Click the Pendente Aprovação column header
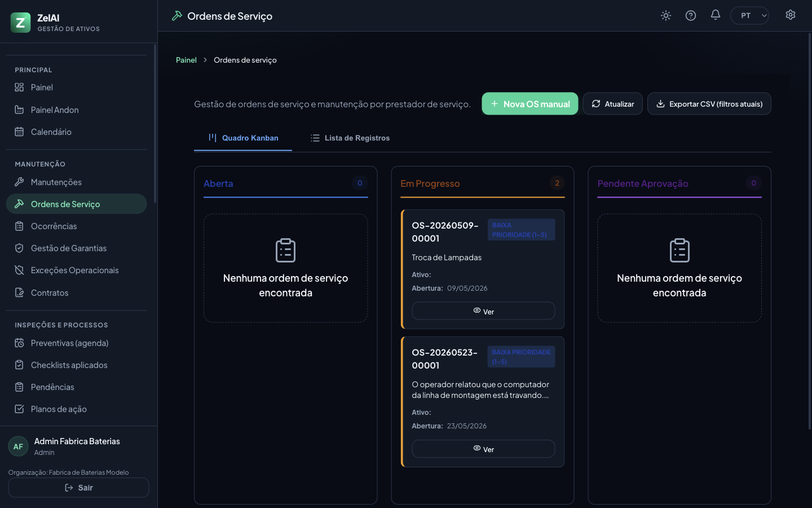The image size is (812, 508). point(643,183)
